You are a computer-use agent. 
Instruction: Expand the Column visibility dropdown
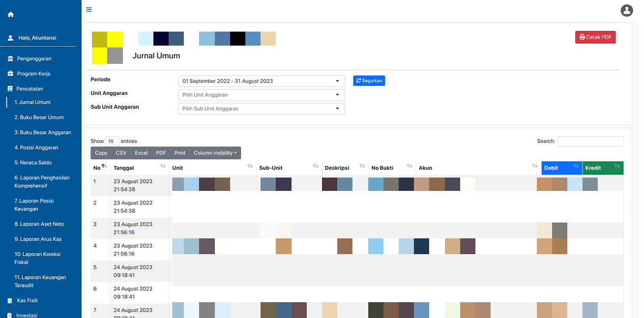tap(215, 153)
